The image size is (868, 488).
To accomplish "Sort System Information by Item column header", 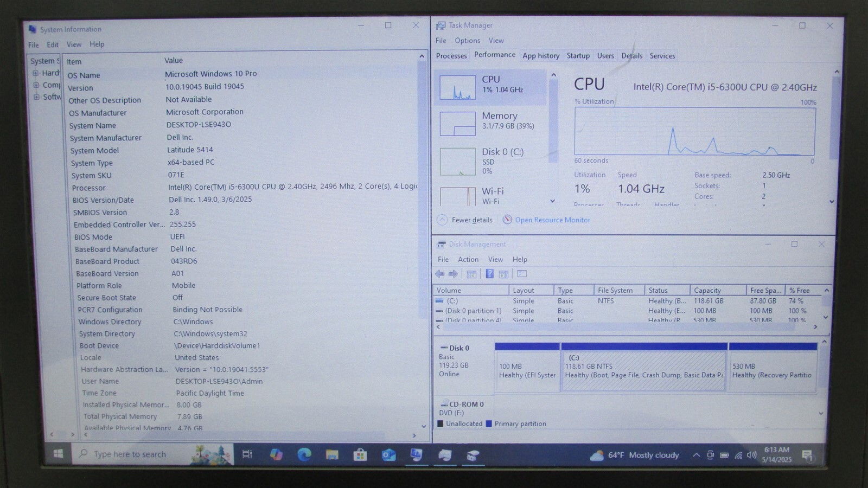I will 112,62.
